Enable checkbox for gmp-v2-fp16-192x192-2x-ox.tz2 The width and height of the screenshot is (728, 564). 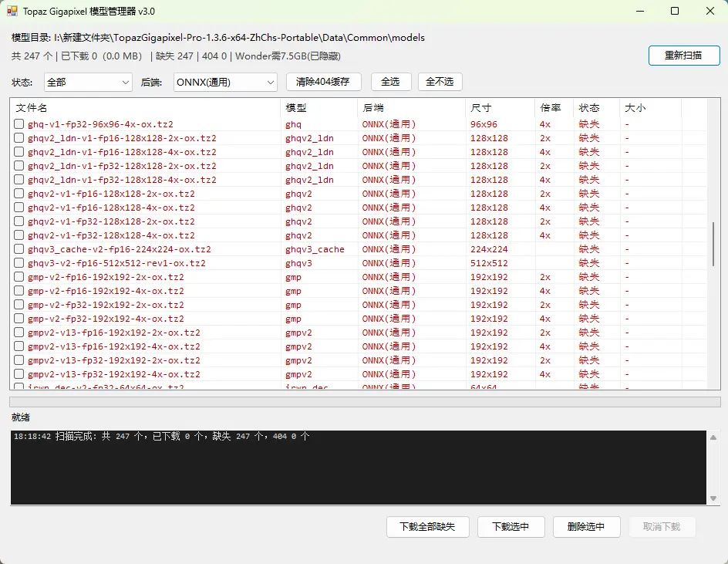[x=19, y=277]
